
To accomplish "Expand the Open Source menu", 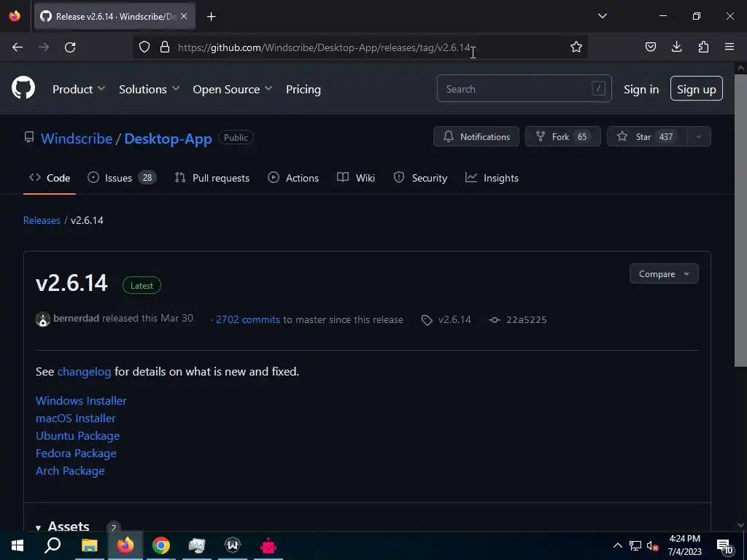I will [x=233, y=89].
